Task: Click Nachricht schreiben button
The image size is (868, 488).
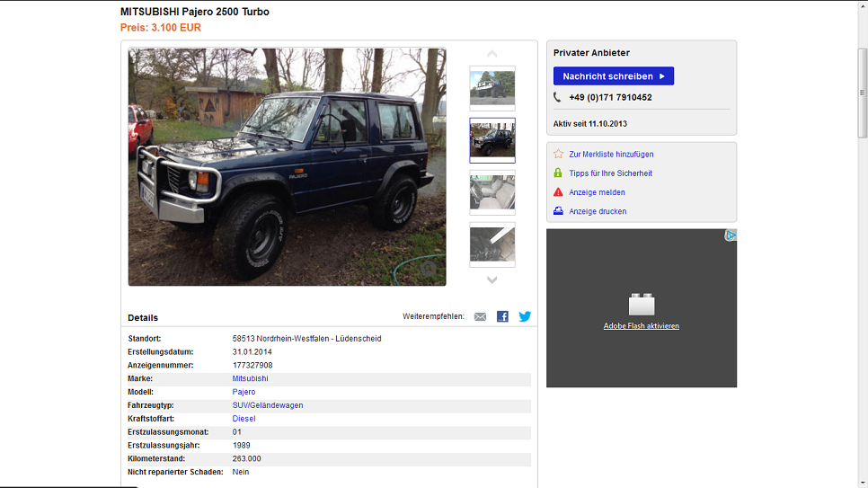Action: [x=614, y=75]
